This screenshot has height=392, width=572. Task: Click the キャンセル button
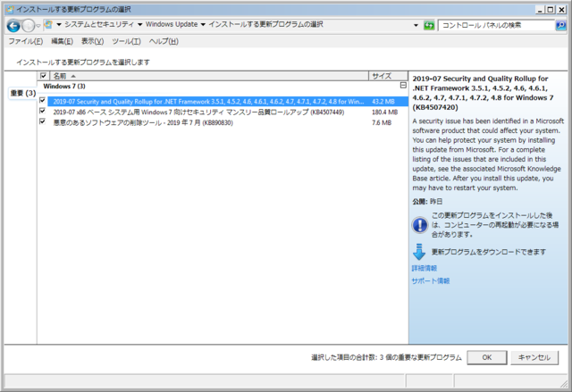point(534,357)
